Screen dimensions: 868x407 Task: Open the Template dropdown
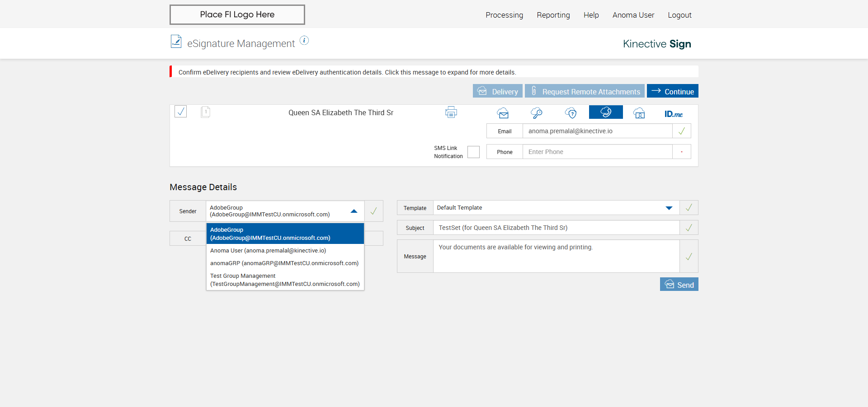point(669,208)
